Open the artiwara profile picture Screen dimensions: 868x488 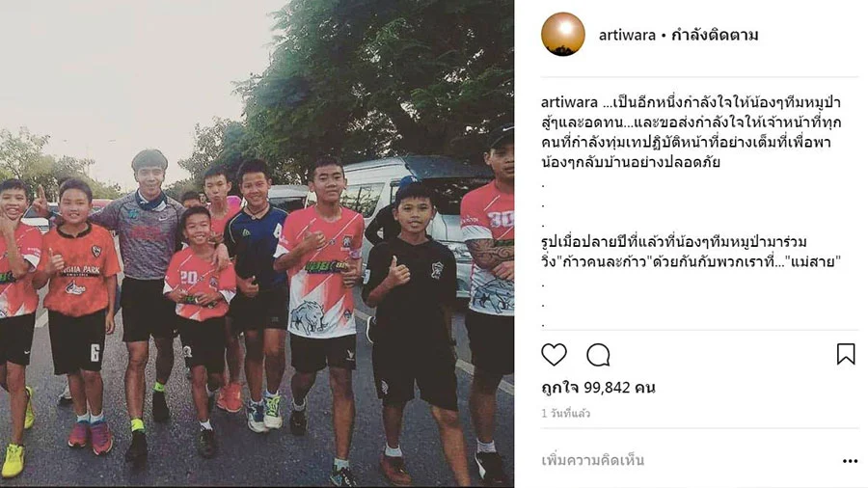tap(562, 35)
